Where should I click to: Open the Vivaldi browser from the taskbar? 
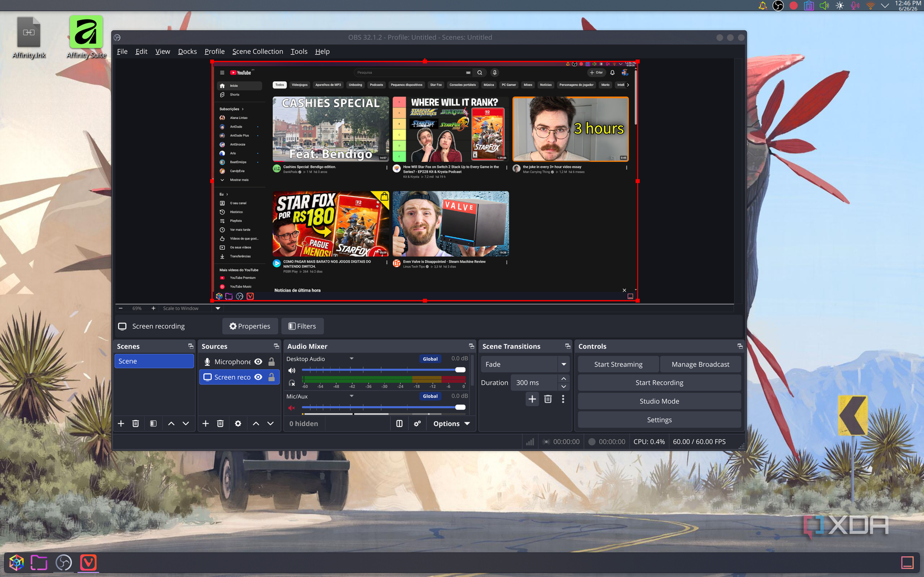point(88,562)
